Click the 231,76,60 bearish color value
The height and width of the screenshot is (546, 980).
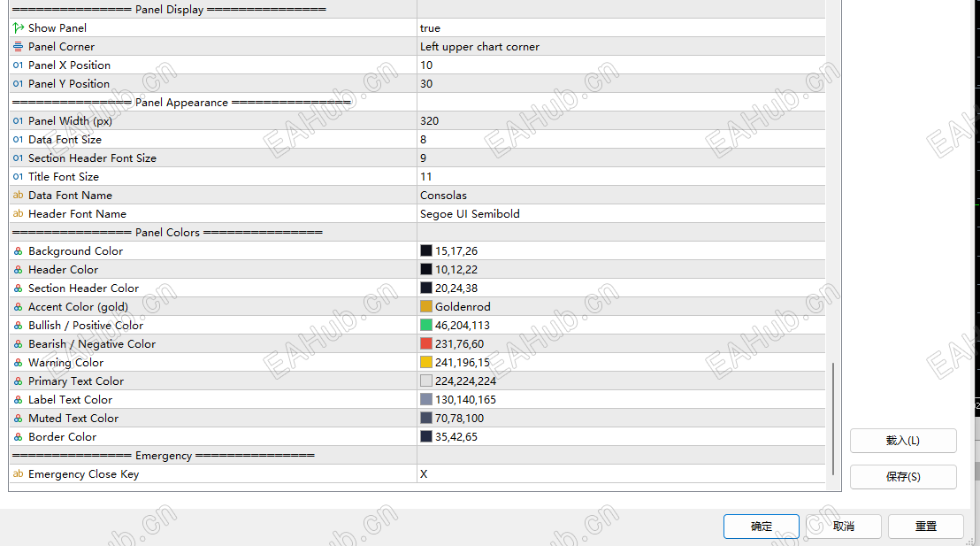pyautogui.click(x=459, y=344)
